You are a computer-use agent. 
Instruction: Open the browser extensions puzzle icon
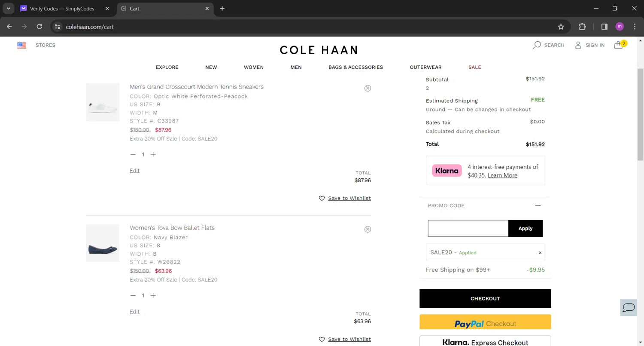click(x=582, y=27)
